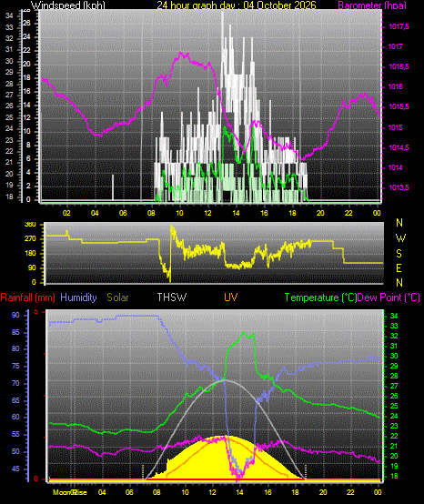Click the '27' temperature axis value in green
Image resolution: width=424 pixels, height=504 pixels.
pyautogui.click(x=394, y=386)
